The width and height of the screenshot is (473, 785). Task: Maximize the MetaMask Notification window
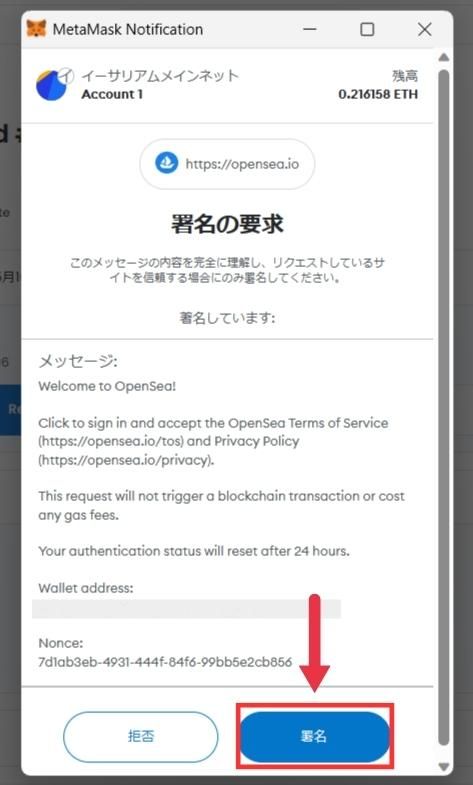click(367, 29)
